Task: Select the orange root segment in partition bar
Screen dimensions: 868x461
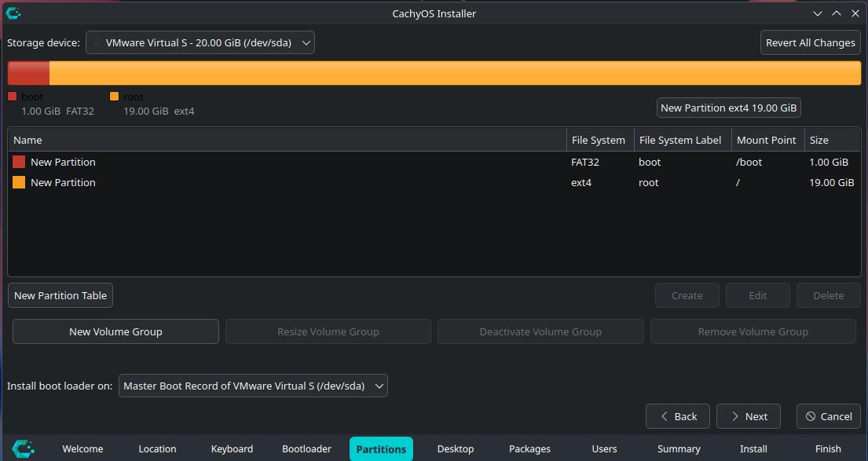Action: point(455,73)
